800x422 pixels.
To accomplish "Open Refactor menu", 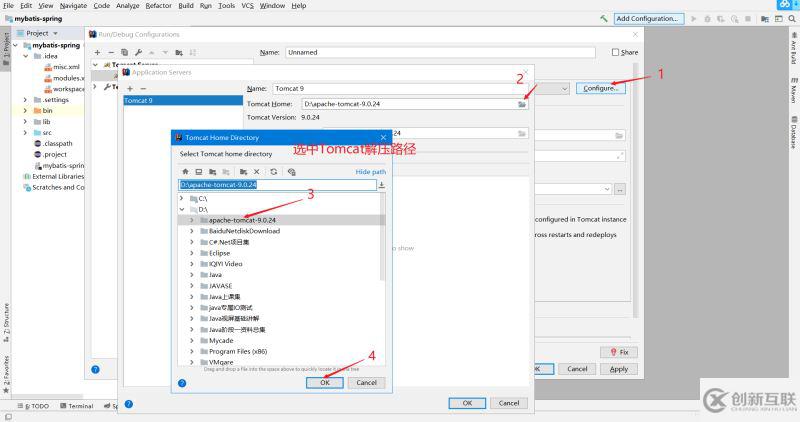I will click(158, 6).
